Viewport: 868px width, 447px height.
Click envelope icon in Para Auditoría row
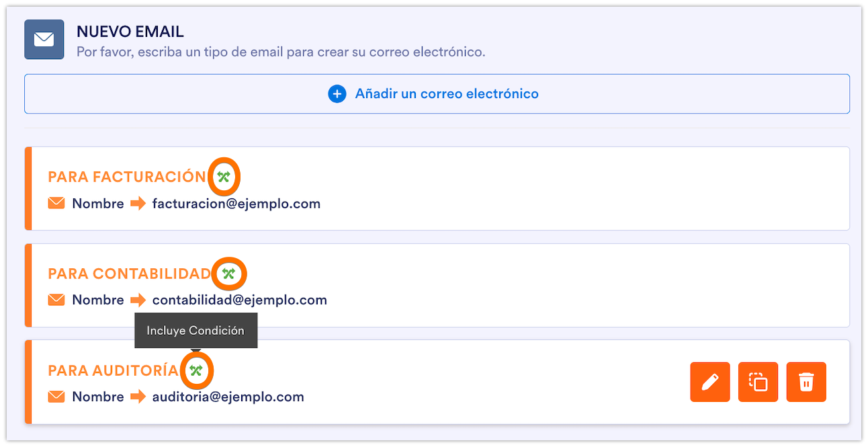click(56, 397)
